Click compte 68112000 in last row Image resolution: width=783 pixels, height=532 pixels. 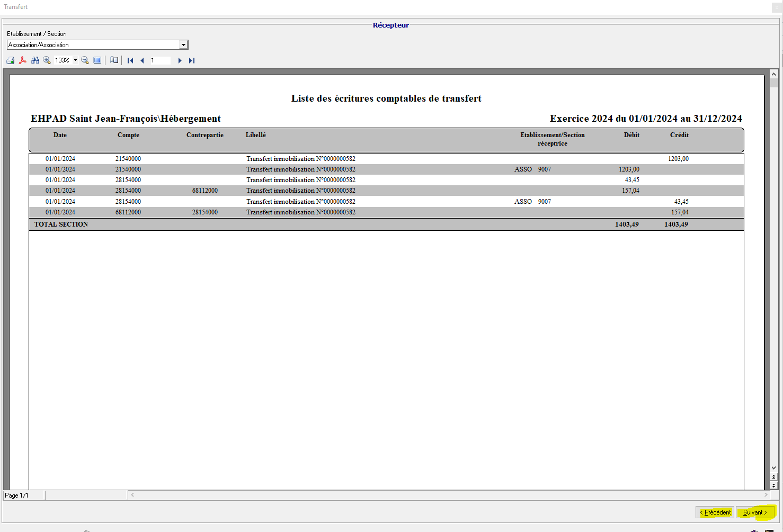coord(128,212)
